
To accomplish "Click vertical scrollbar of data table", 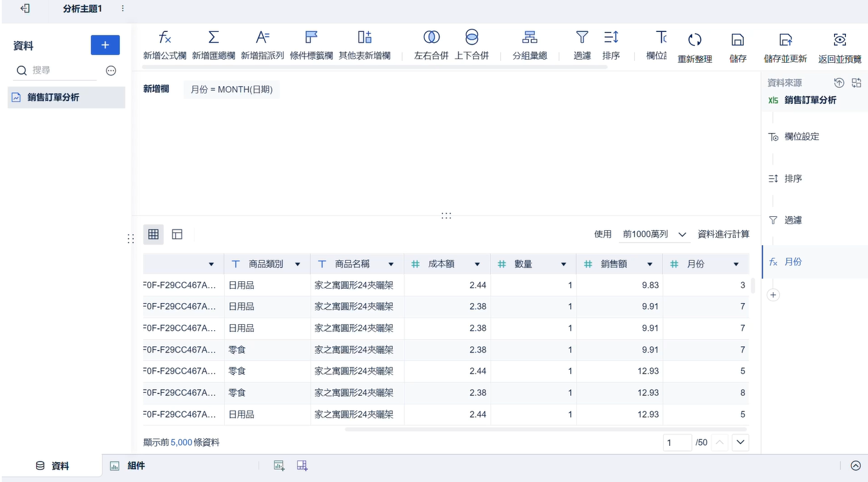I will tap(753, 286).
